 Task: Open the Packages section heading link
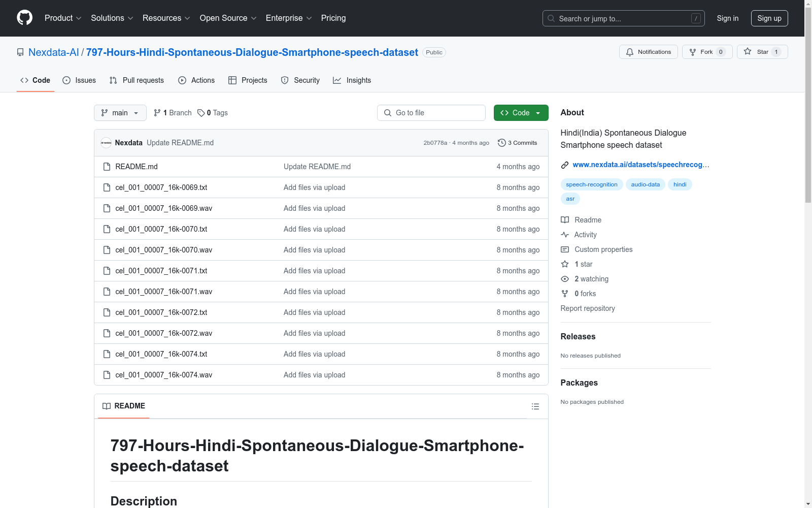coord(579,383)
